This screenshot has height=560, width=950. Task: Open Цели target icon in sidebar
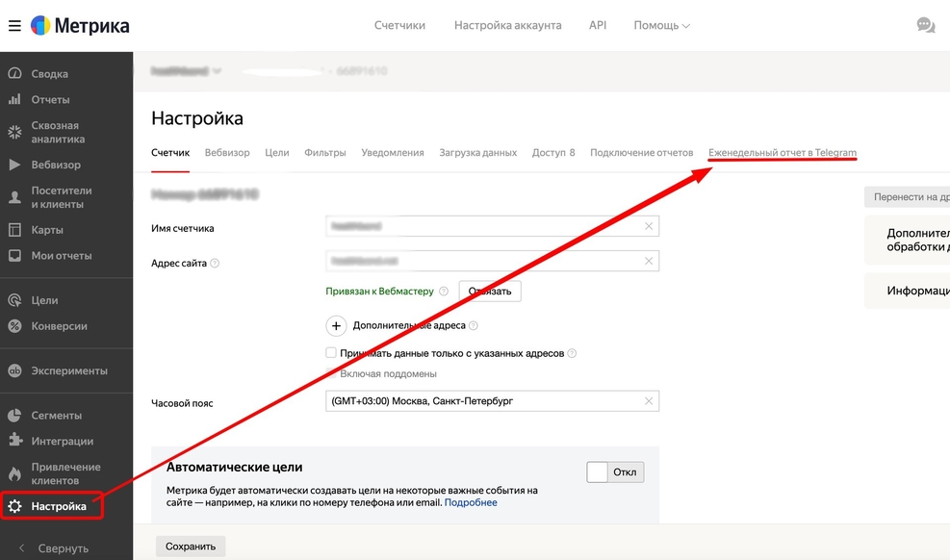coord(14,300)
